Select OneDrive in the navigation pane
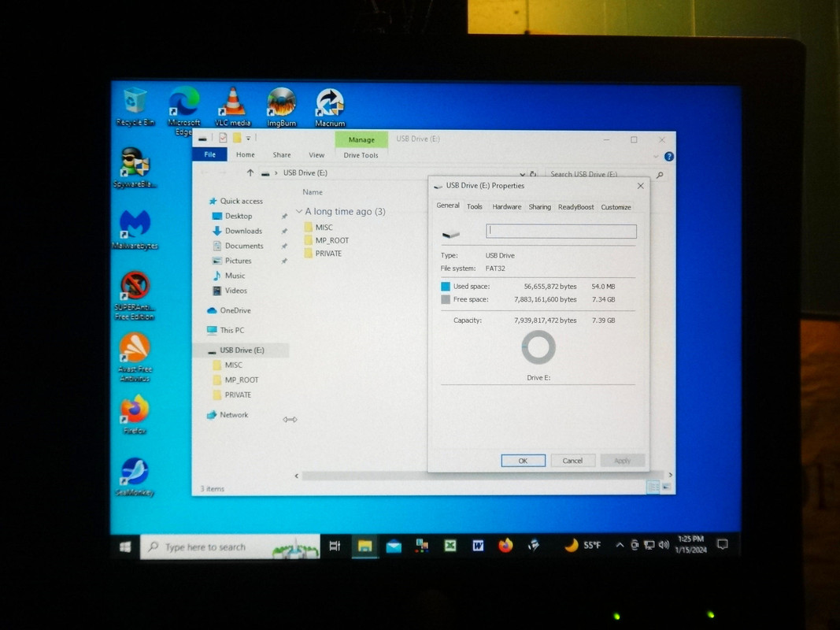 pos(229,311)
